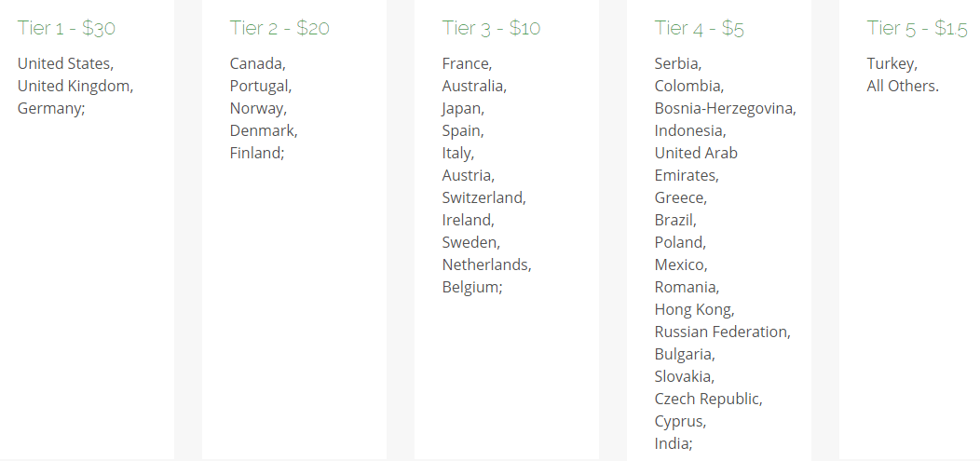This screenshot has height=461, width=980.
Task: Click Belgium at the end of Tier 3
Action: (472, 287)
